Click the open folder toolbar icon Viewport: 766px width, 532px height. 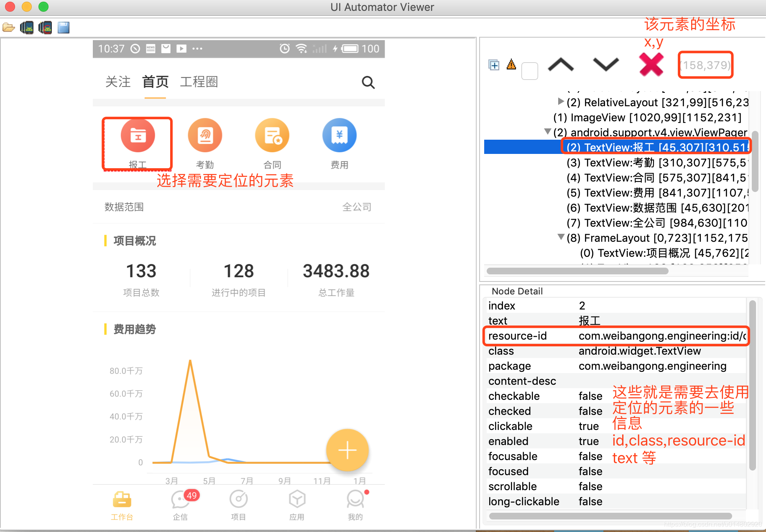click(x=8, y=28)
